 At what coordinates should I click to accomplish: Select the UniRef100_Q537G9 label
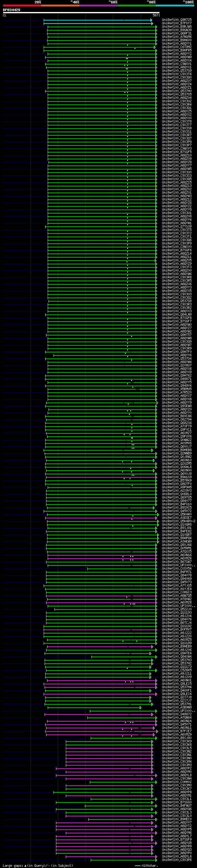pos(176,71)
